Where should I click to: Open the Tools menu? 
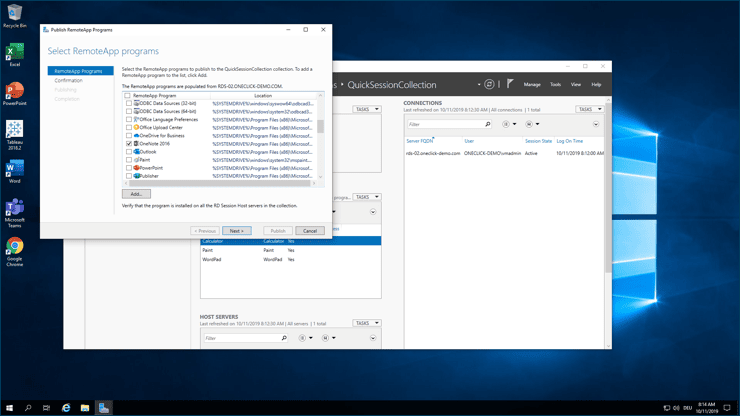(x=555, y=85)
